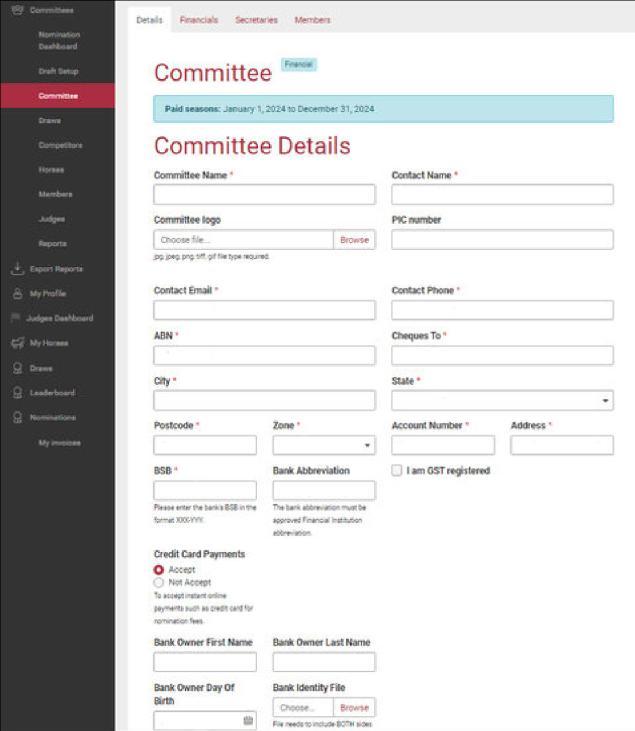This screenshot has width=635, height=731.
Task: Open calendar picker for Bank Owner birth date
Action: click(x=248, y=720)
